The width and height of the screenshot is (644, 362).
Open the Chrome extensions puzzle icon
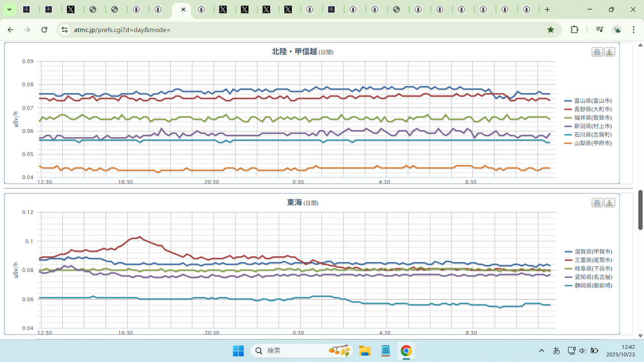[x=574, y=29]
